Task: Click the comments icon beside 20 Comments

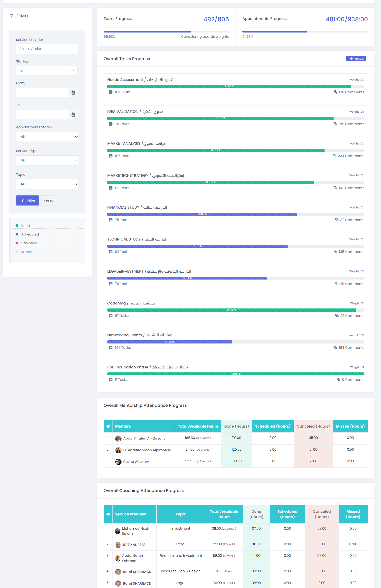Action: point(336,284)
